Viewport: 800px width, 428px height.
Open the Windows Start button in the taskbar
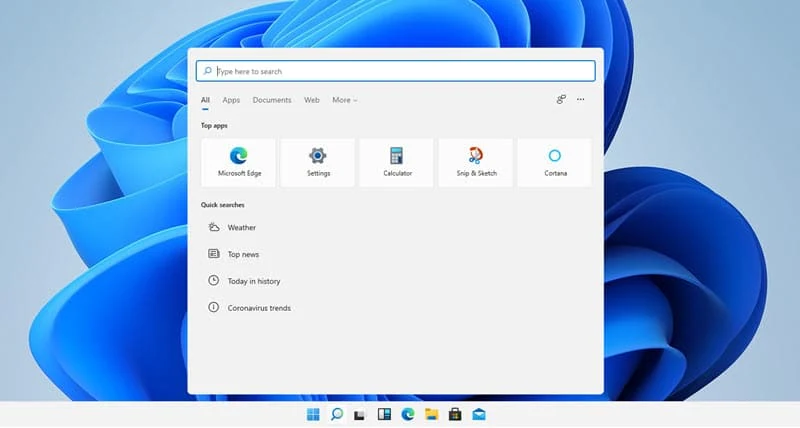tap(313, 414)
